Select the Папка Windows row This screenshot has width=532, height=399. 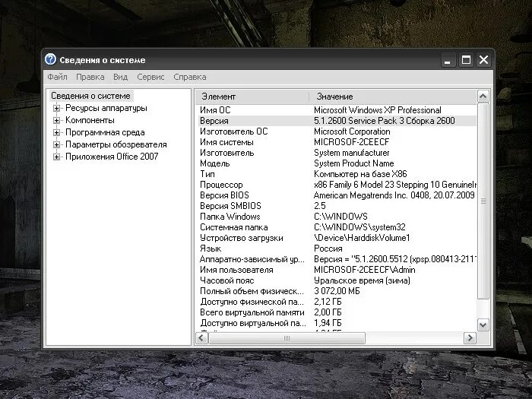click(x=337, y=217)
